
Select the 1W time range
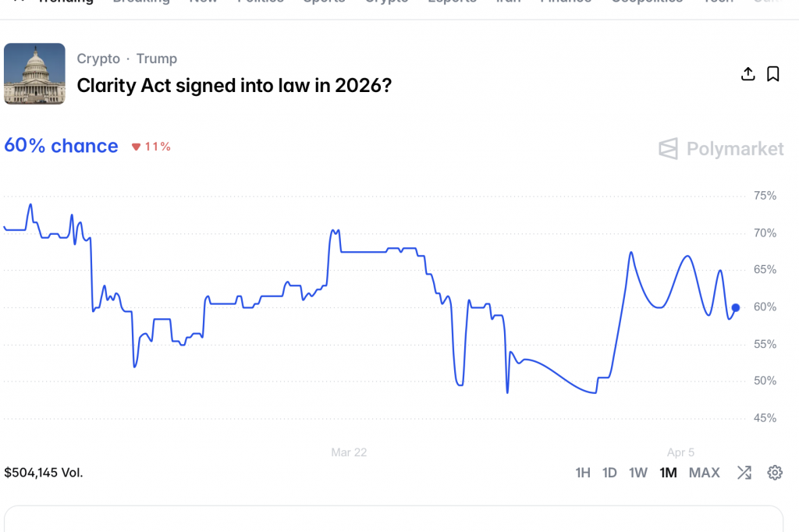point(638,472)
